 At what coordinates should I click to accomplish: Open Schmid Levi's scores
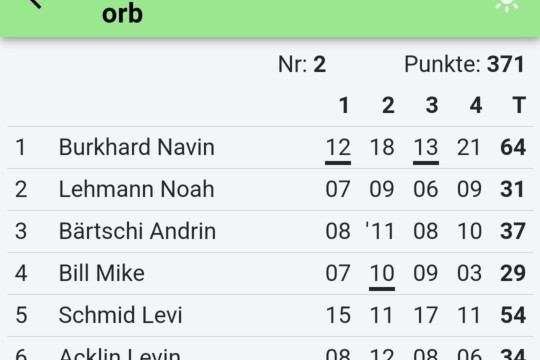(x=270, y=316)
